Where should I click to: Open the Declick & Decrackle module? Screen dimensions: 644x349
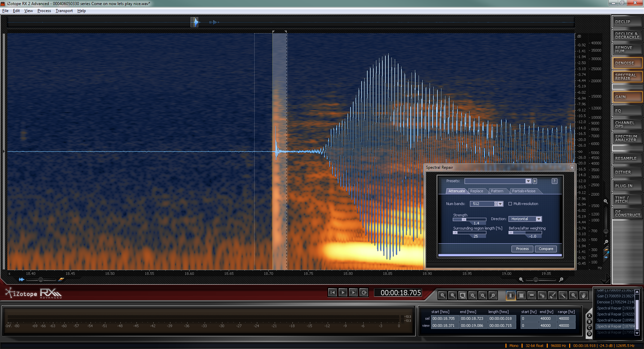point(627,36)
